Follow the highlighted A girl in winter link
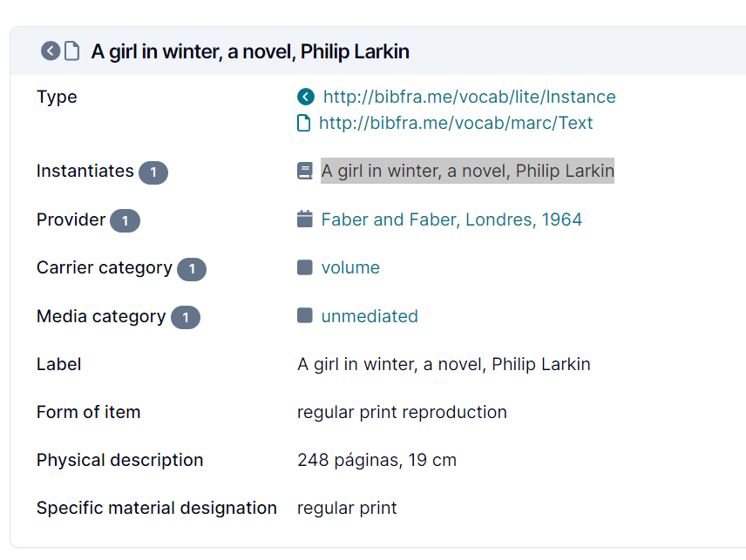Screen dimensions: 746x560 click(x=467, y=171)
